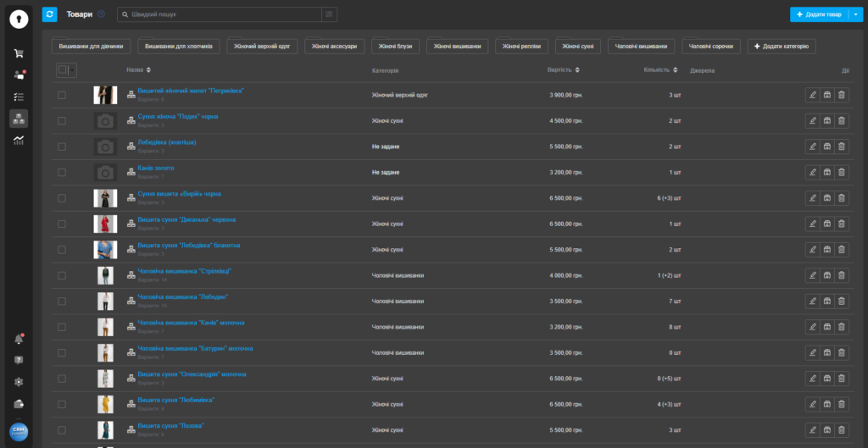The width and height of the screenshot is (868, 448).
Task: Open the shopping cart orders section in sidebar
Action: coord(19,53)
